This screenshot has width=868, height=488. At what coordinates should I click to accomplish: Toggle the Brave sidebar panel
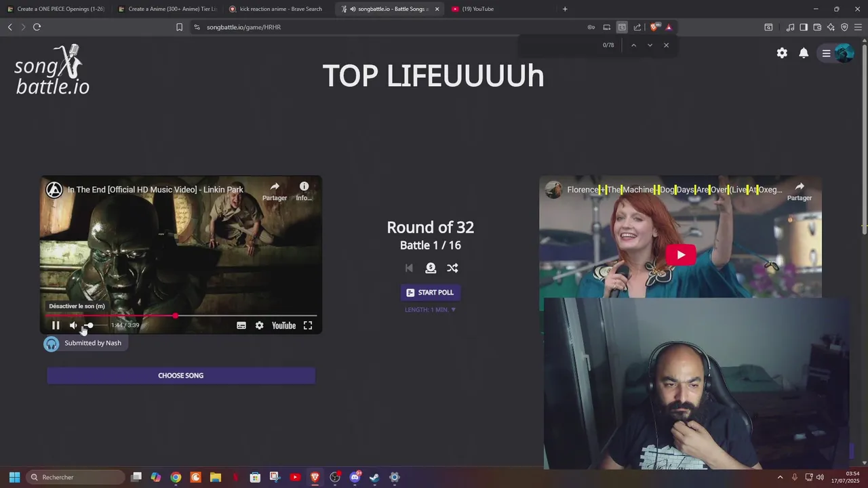pyautogui.click(x=804, y=27)
